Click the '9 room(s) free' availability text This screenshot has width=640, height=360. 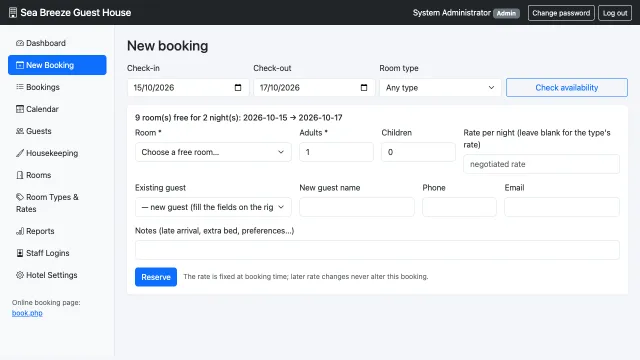pyautogui.click(x=239, y=118)
